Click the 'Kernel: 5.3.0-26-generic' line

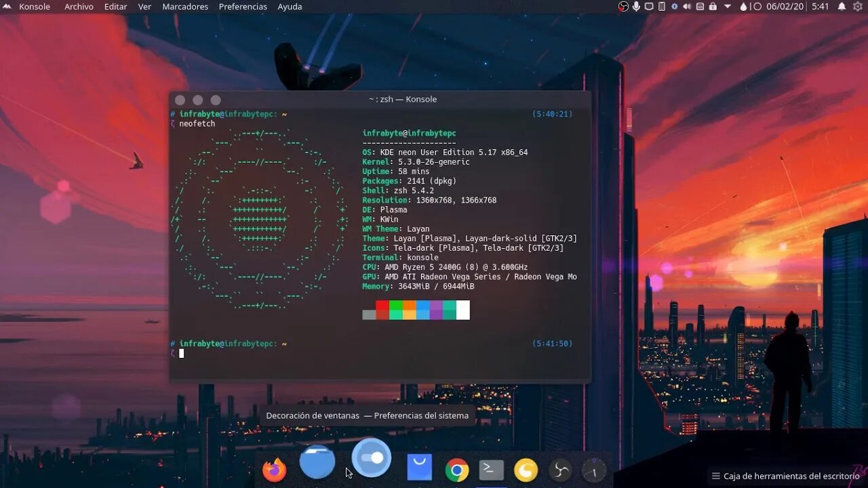[416, 162]
